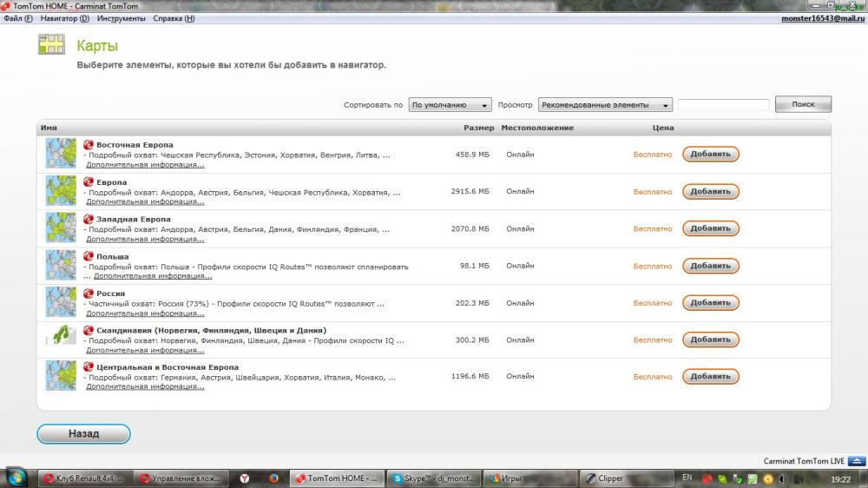Open the Windows Start orb
The image size is (868, 488).
click(16, 478)
